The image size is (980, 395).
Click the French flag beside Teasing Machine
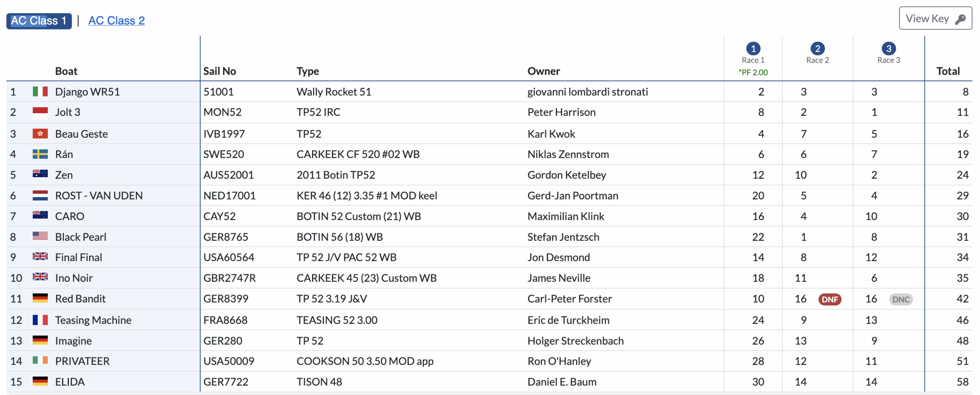coord(40,320)
